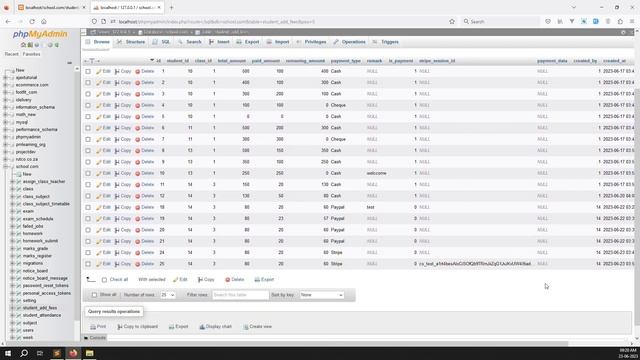Click the Filter rows search field

240,295
